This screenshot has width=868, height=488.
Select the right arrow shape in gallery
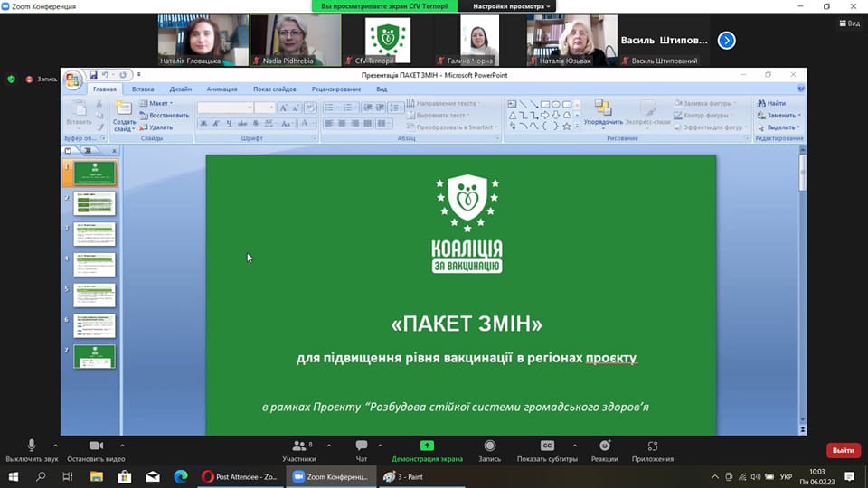(x=545, y=116)
